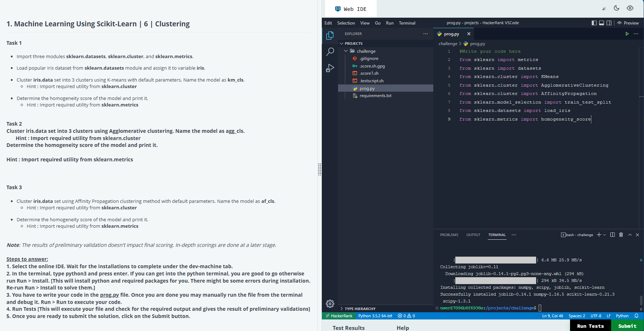Open the .testscript.sh file
This screenshot has width=644, height=331.
[385, 81]
